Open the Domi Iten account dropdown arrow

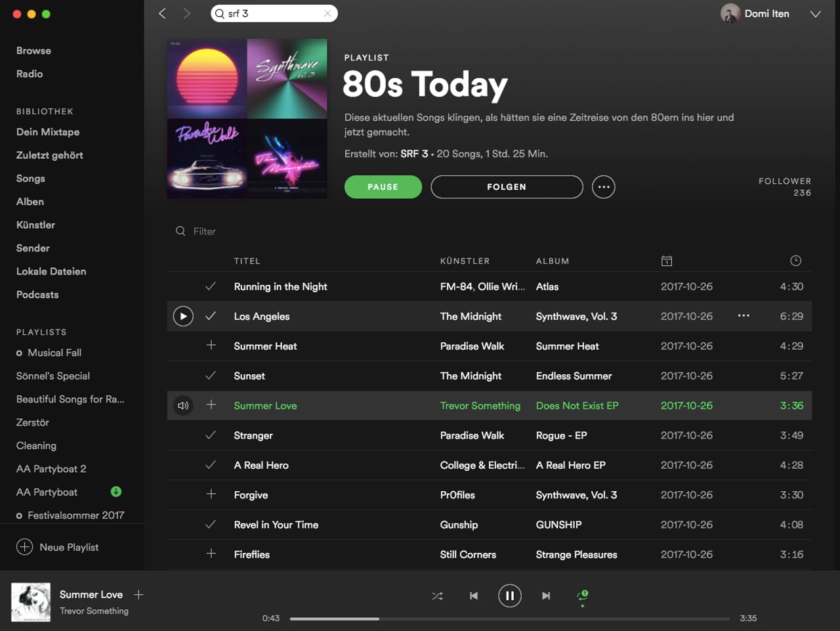tap(815, 14)
